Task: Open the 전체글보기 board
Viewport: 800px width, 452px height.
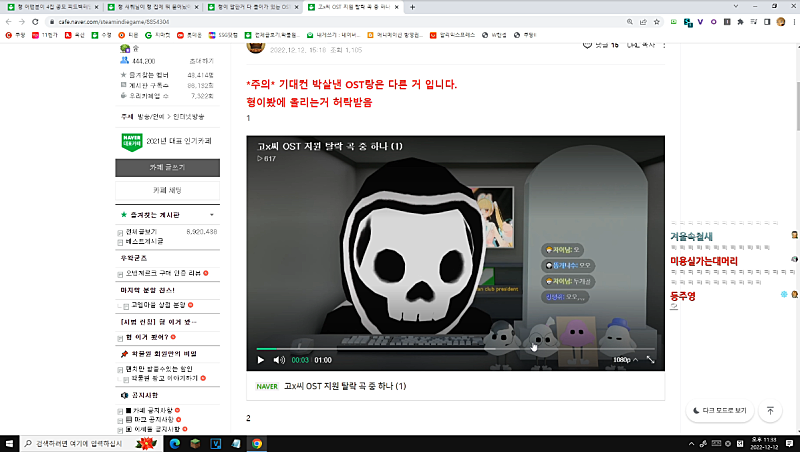Action: point(141,231)
